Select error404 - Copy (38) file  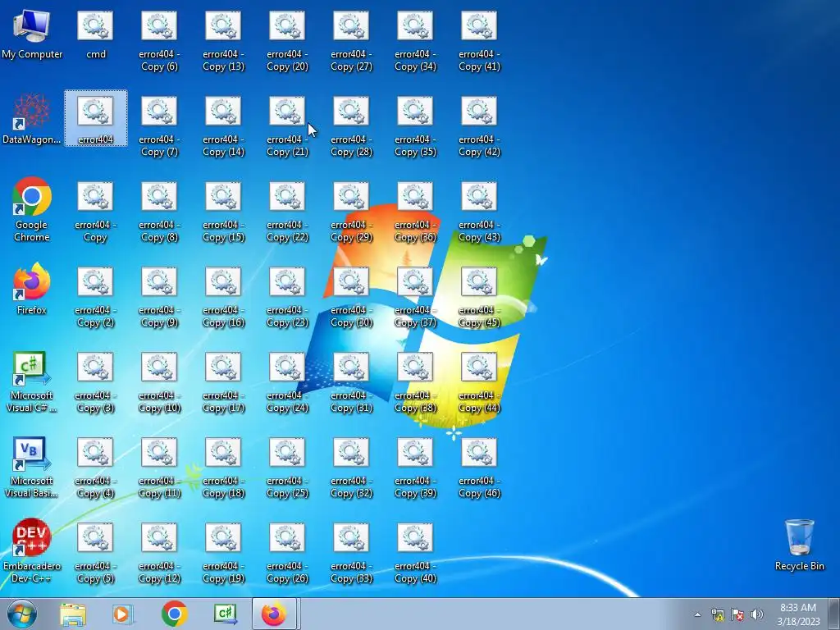415,382
